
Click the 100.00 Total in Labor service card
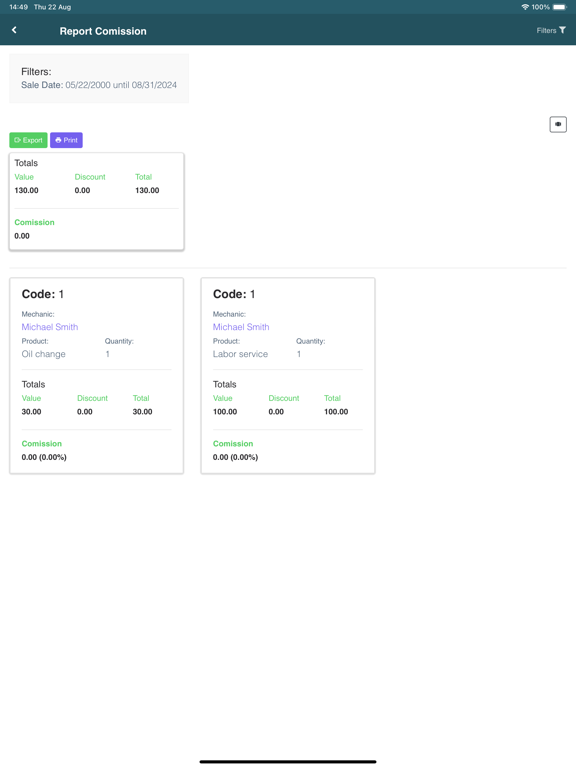[336, 412]
